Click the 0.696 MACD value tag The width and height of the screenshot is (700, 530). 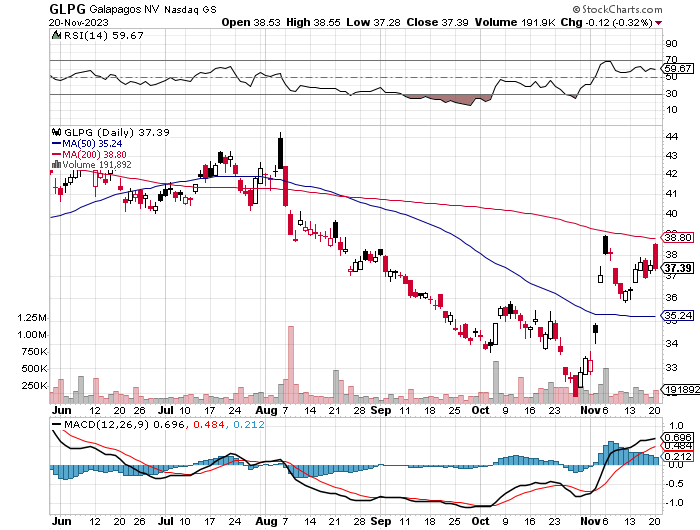[x=677, y=437]
